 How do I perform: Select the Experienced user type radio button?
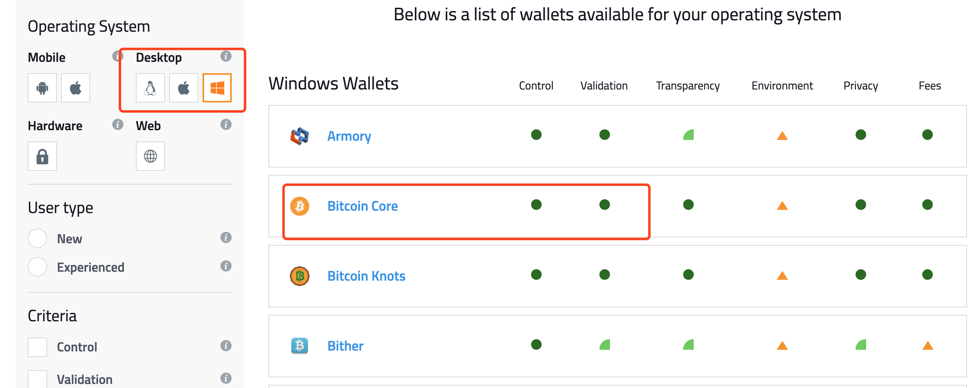(37, 267)
